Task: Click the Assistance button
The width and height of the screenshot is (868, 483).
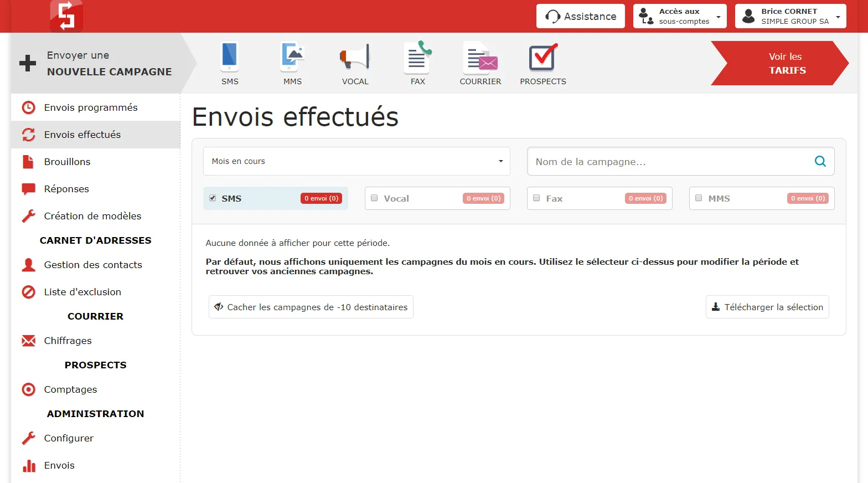Action: [x=581, y=16]
